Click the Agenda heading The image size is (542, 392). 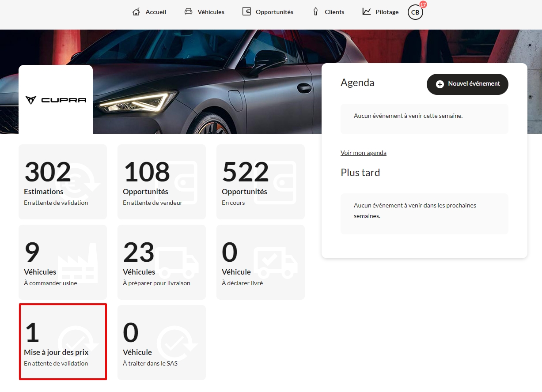pos(357,83)
